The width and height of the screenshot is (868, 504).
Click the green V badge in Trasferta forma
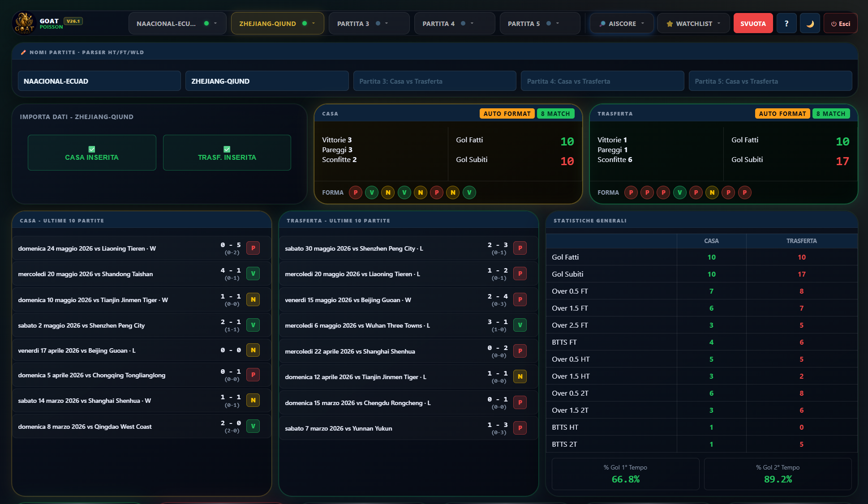679,192
